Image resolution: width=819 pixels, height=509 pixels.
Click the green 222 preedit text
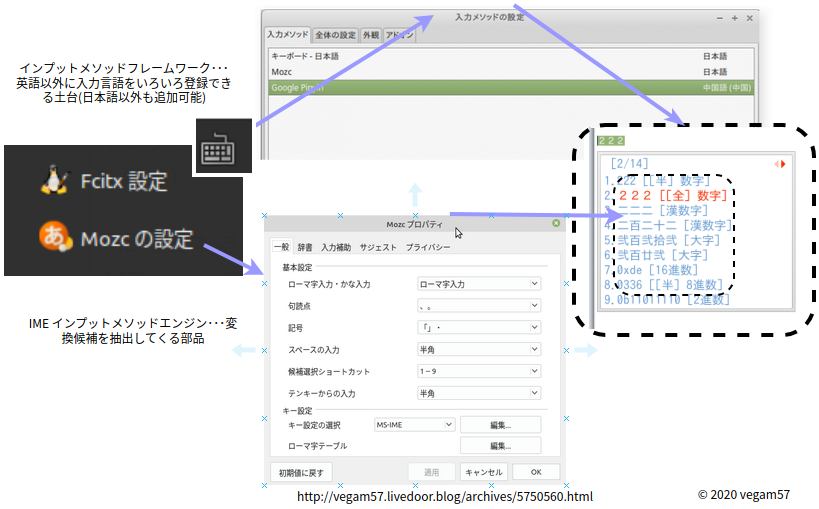(611, 141)
